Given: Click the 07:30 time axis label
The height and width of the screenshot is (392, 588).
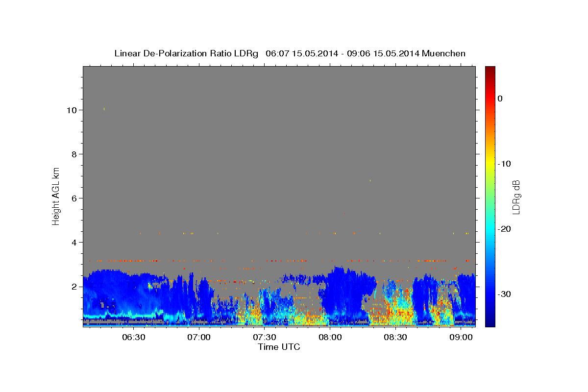Looking at the screenshot, I should (x=265, y=337).
